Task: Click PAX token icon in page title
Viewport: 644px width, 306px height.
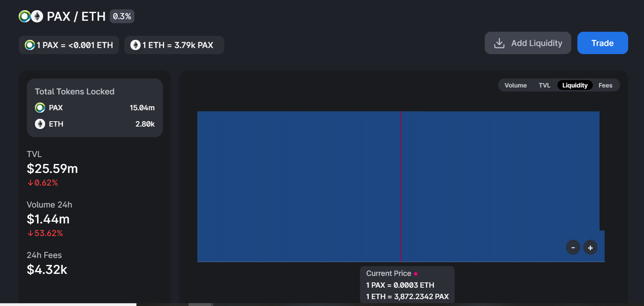Action: (x=25, y=16)
